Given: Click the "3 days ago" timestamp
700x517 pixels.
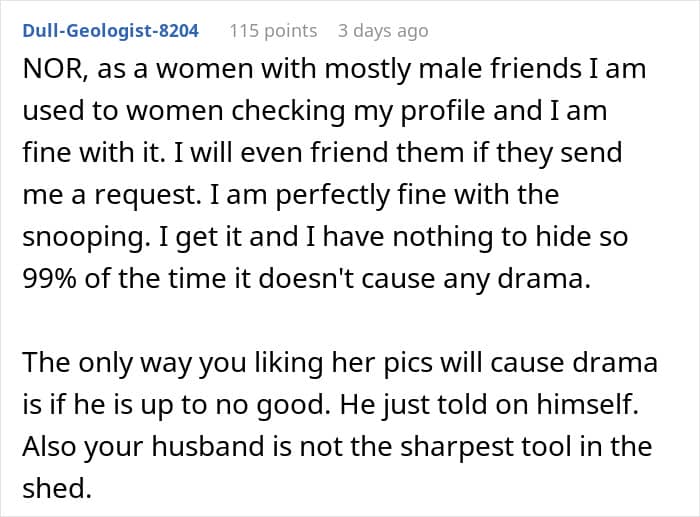Looking at the screenshot, I should pos(383,31).
